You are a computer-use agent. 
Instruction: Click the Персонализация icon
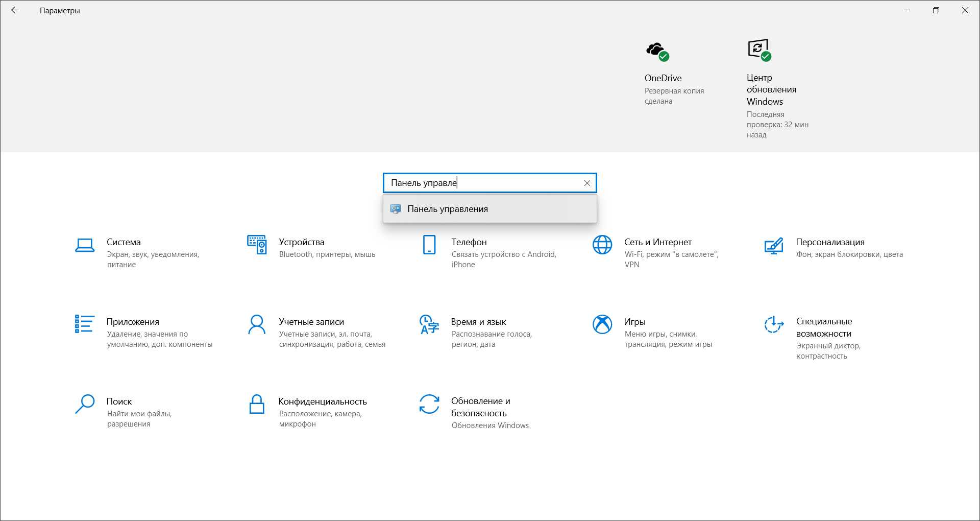(774, 246)
